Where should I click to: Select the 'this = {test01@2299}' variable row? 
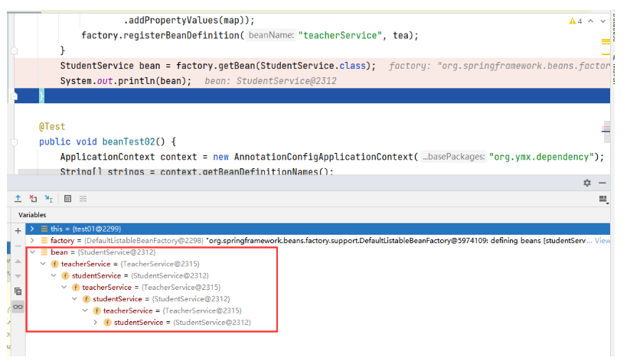coord(318,229)
